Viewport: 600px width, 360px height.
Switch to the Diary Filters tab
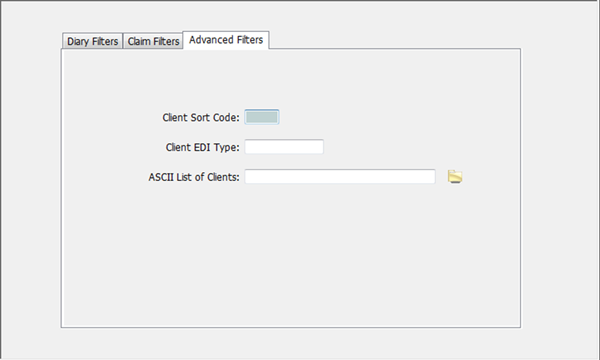pyautogui.click(x=92, y=41)
